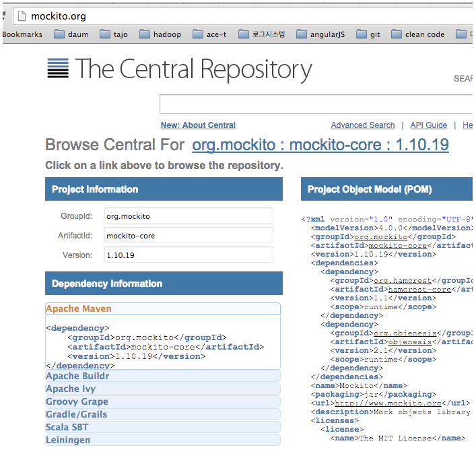
Task: Expand the Apache Ivy section
Action: 163,389
